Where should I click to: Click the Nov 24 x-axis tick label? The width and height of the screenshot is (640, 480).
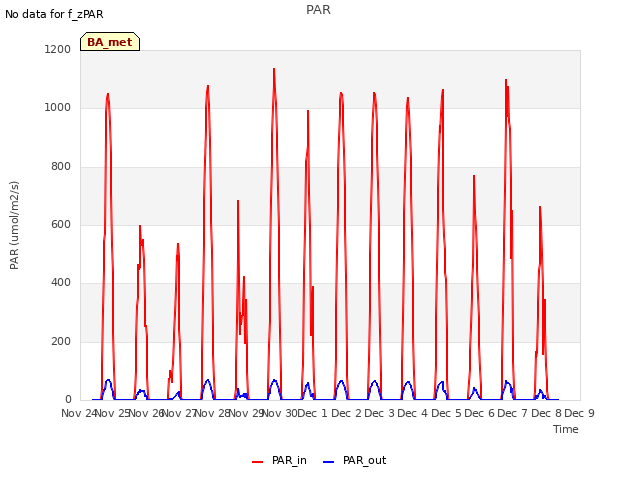pos(78,413)
